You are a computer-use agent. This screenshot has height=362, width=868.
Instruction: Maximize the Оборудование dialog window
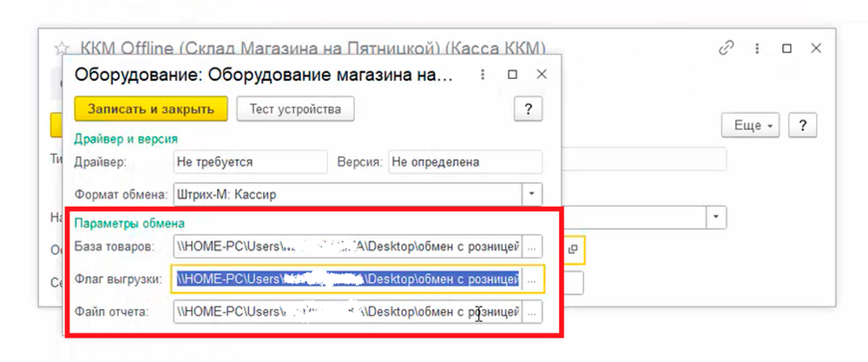pos(512,75)
